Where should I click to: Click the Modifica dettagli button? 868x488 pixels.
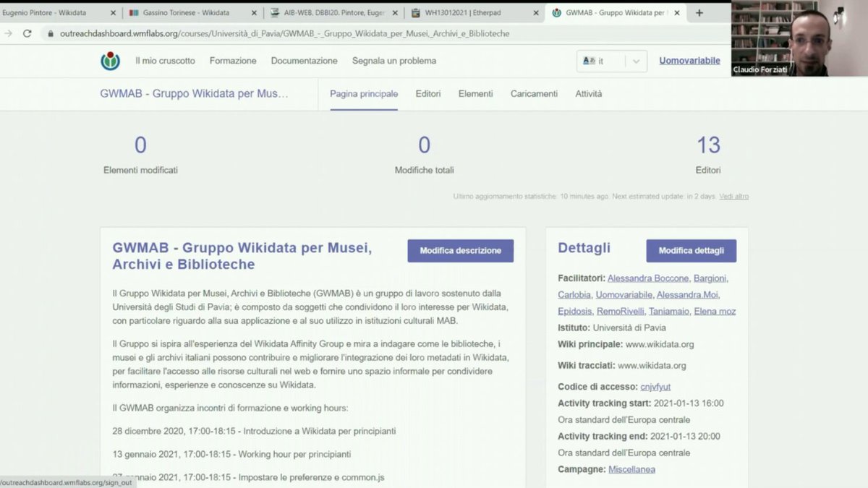tap(691, 251)
